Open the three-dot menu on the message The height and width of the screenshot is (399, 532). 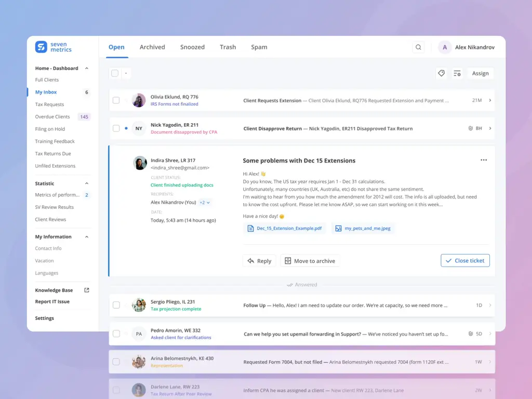click(484, 160)
